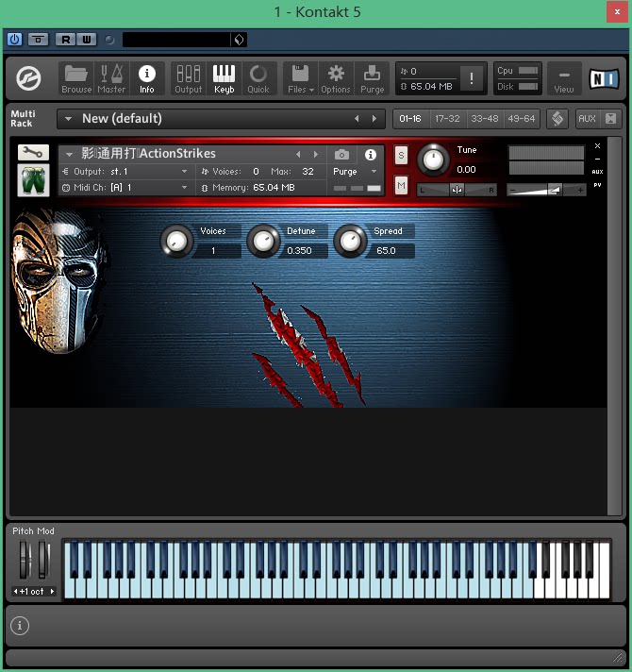632x672 pixels.
Task: Click the conga drums instrument icon
Action: tap(33, 180)
